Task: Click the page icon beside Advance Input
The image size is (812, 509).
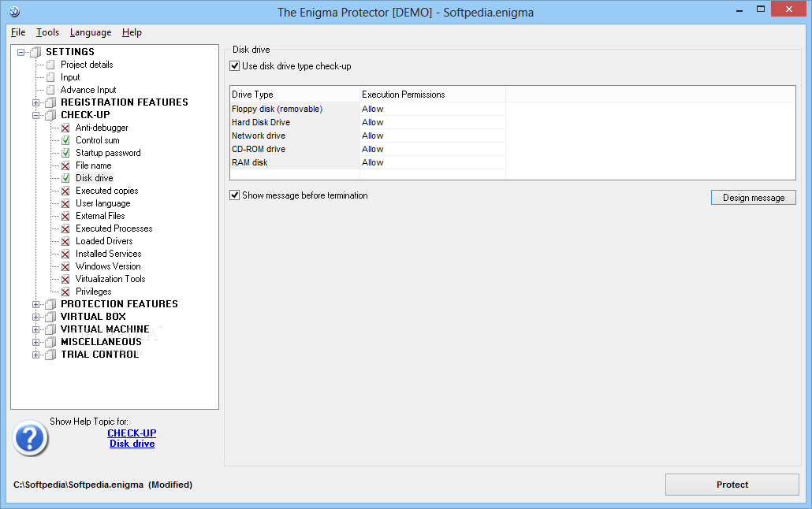Action: [x=50, y=90]
